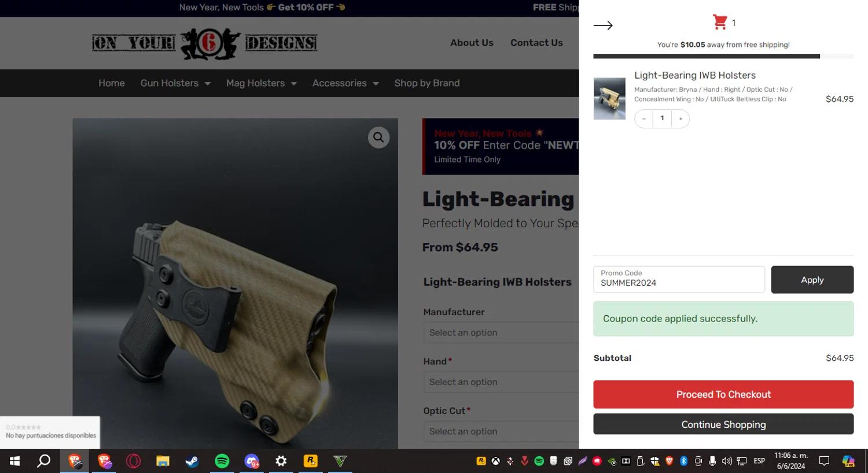Open File Explorer from the taskbar
Image resolution: width=868 pixels, height=473 pixels.
click(x=163, y=461)
